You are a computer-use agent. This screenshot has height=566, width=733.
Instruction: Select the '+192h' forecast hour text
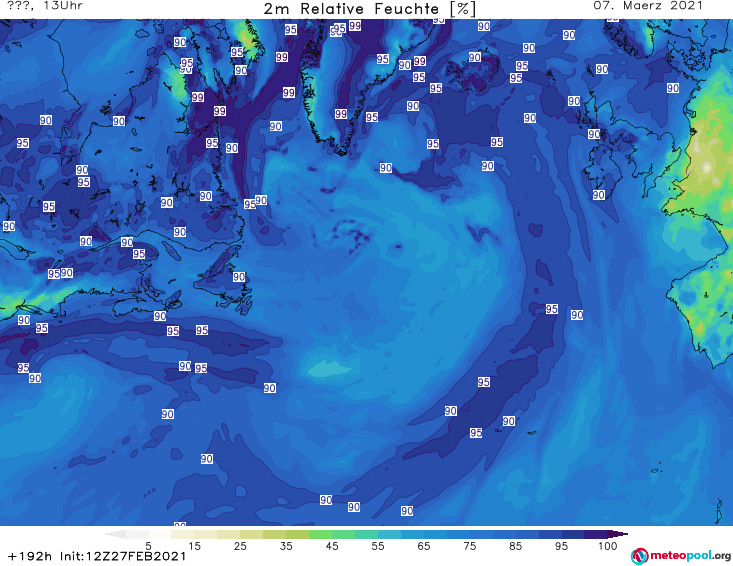point(30,556)
